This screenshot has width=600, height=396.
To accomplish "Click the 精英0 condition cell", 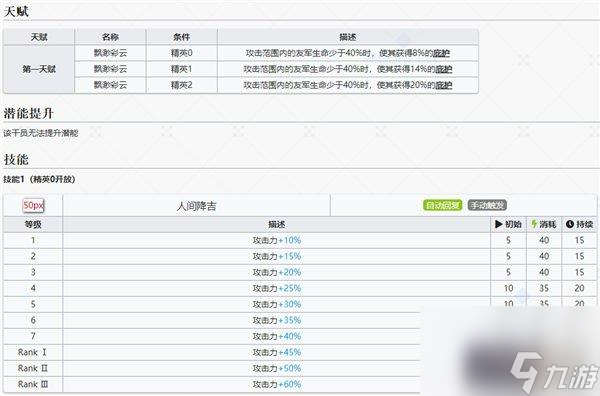I will [181, 53].
